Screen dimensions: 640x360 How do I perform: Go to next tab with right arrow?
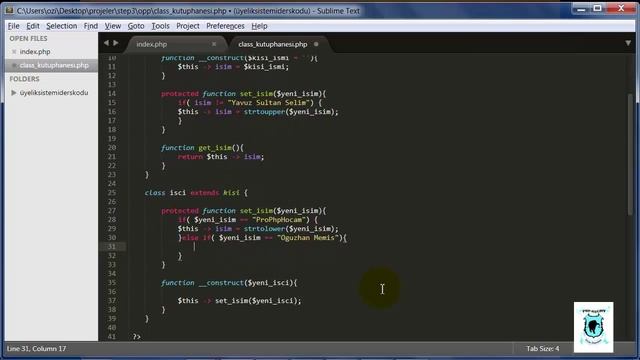(x=116, y=43)
